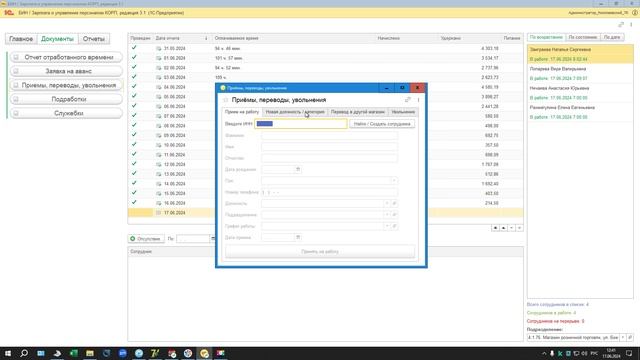The image size is (640, 360).
Task: Sort employees with По состоянию button
Action: coord(582,37)
